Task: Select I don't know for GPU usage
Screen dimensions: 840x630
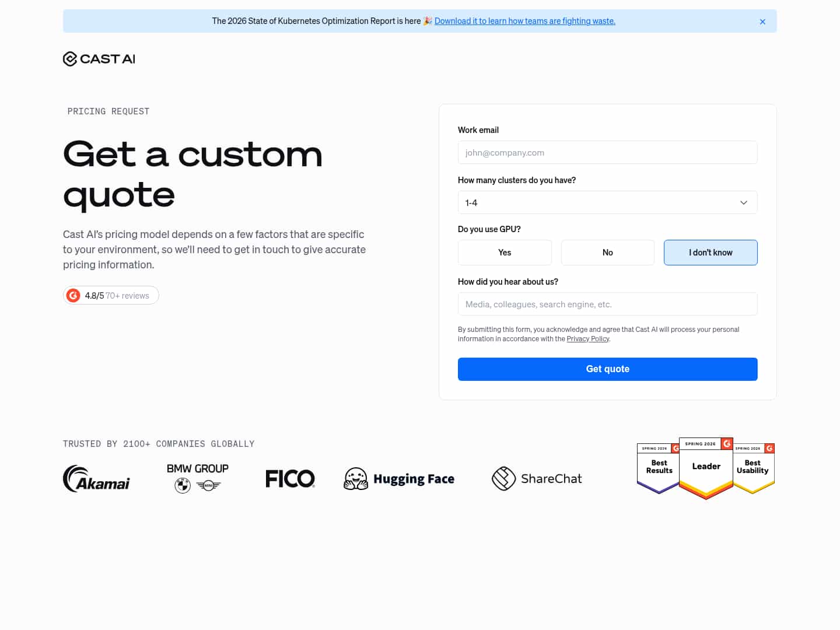Action: pyautogui.click(x=710, y=252)
